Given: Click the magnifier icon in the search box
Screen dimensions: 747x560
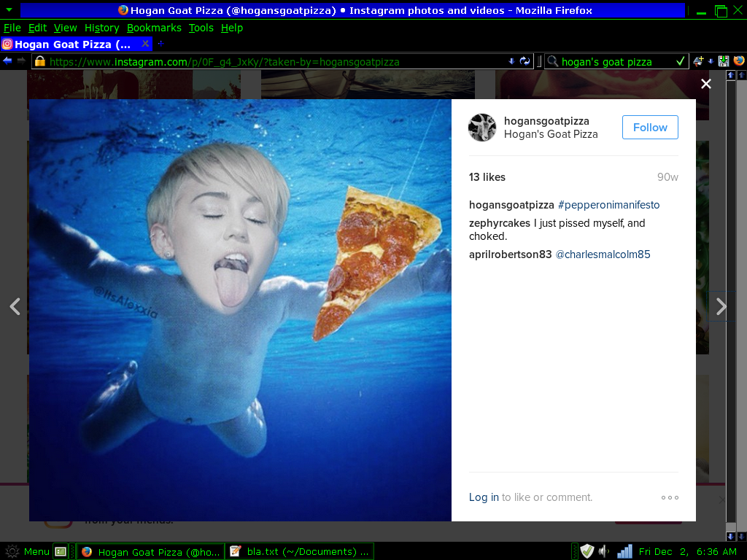Looking at the screenshot, I should [553, 61].
